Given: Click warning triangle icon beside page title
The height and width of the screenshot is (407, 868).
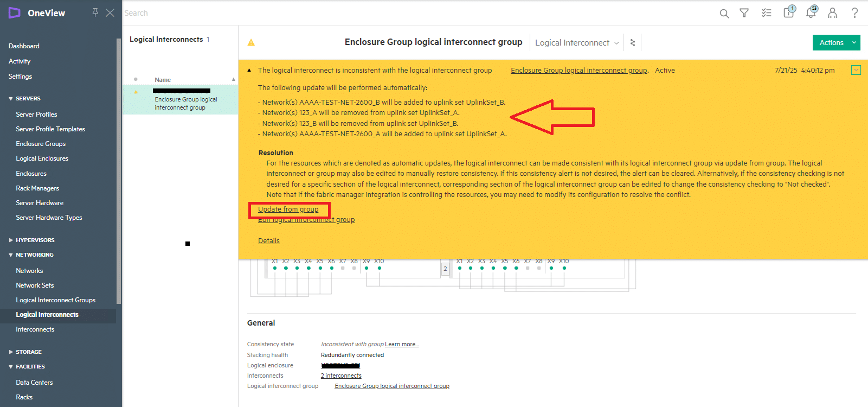Looking at the screenshot, I should [251, 42].
